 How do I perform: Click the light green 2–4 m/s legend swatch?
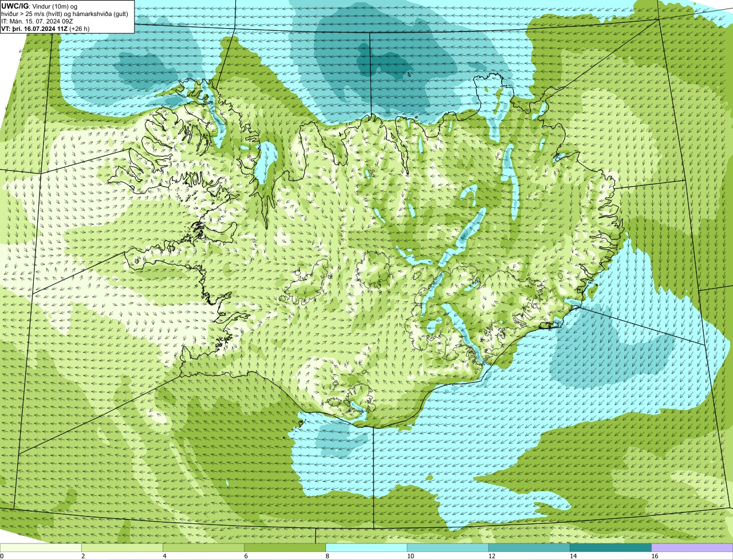pos(123,547)
